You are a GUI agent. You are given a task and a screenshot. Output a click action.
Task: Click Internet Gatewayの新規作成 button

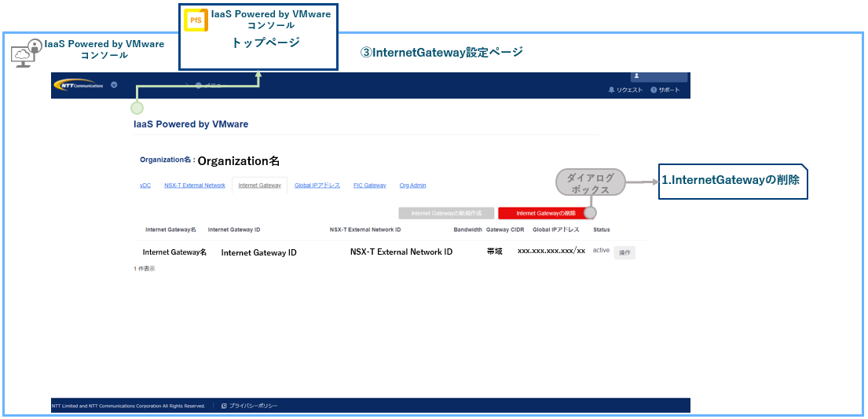(x=445, y=213)
